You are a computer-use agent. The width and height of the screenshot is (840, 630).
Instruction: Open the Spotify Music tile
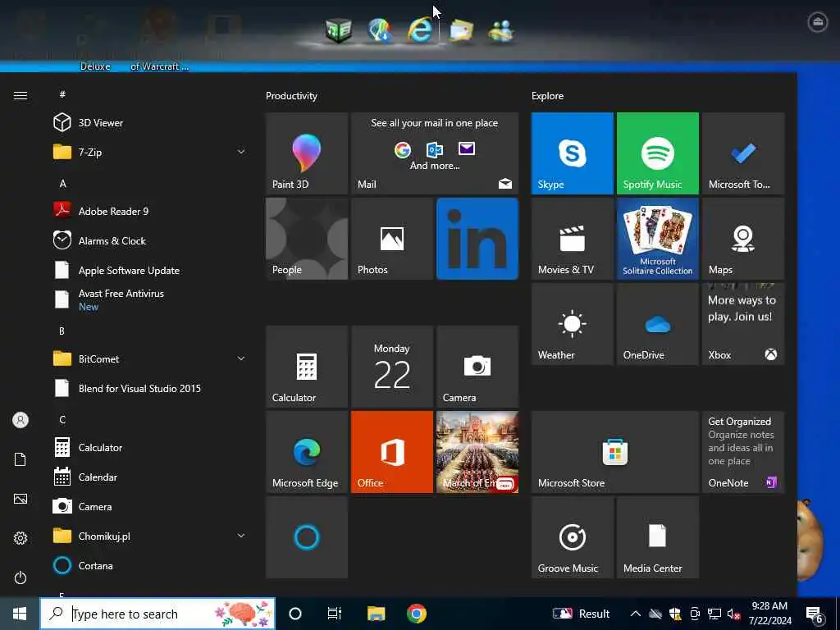click(657, 153)
